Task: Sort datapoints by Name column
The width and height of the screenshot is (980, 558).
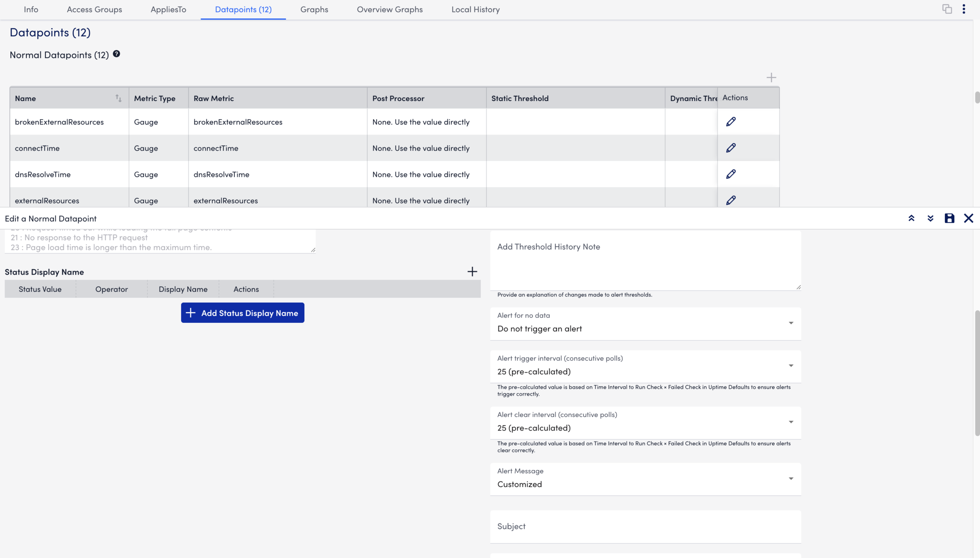Action: click(x=118, y=98)
